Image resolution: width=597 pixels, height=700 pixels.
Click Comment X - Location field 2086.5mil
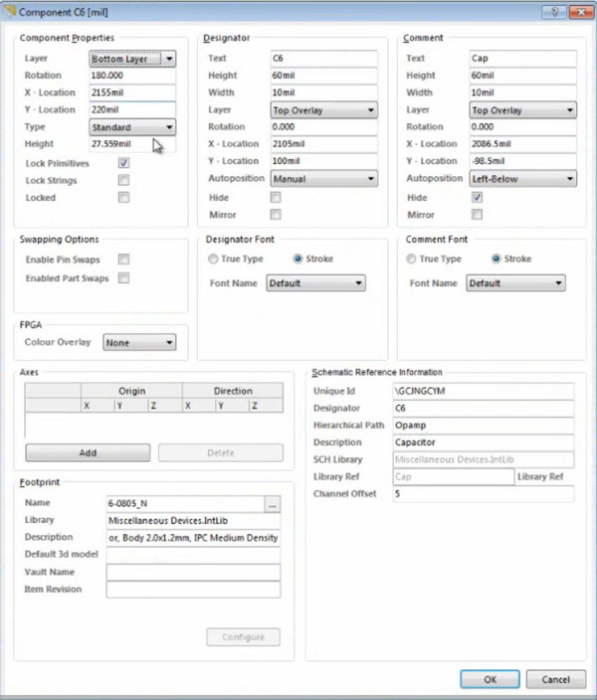[522, 144]
